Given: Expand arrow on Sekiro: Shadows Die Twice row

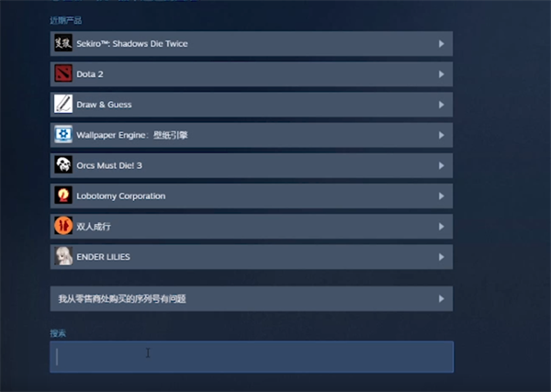Looking at the screenshot, I should click(x=442, y=43).
